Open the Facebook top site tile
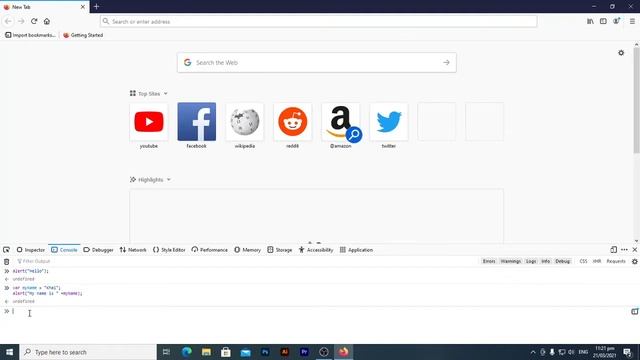Screen dimensions: 640x360 point(197,122)
